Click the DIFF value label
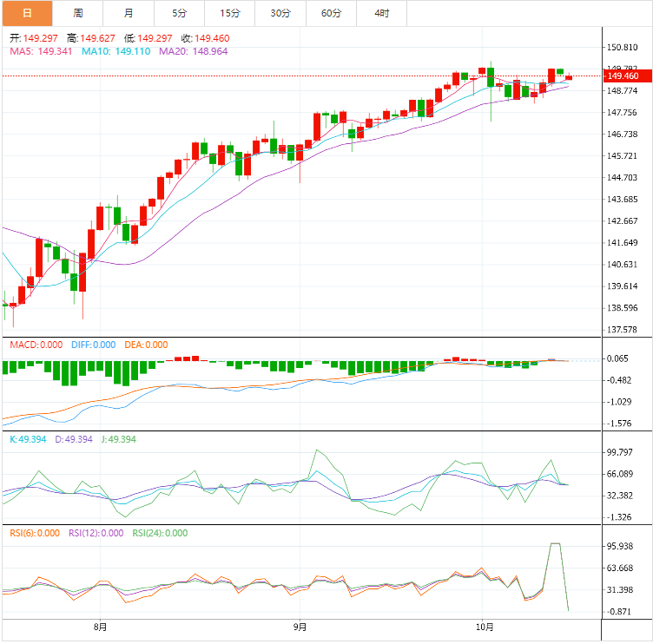 pos(93,345)
